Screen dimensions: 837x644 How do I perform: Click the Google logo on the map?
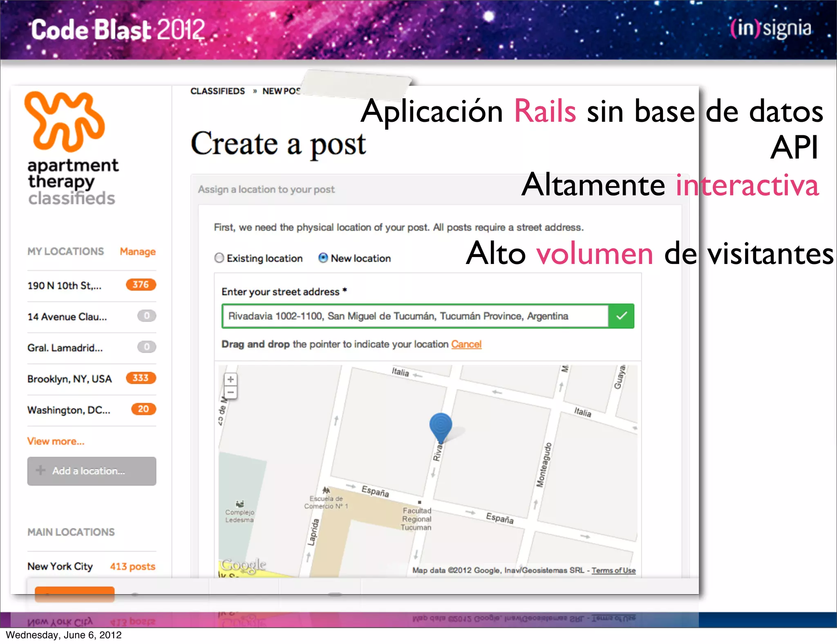pos(243,565)
